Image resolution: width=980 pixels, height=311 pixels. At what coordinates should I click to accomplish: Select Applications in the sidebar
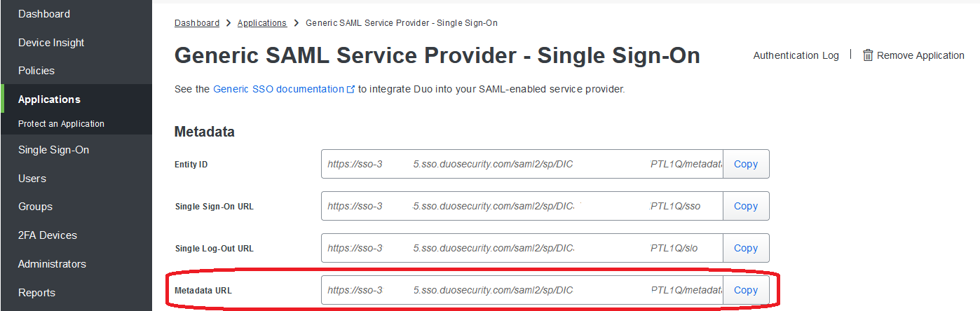click(49, 99)
